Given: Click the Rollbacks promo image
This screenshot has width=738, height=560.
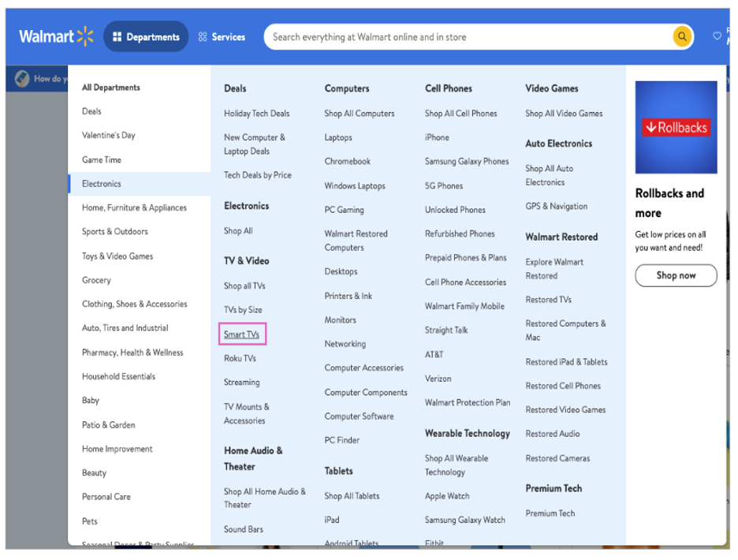Looking at the screenshot, I should tap(676, 127).
